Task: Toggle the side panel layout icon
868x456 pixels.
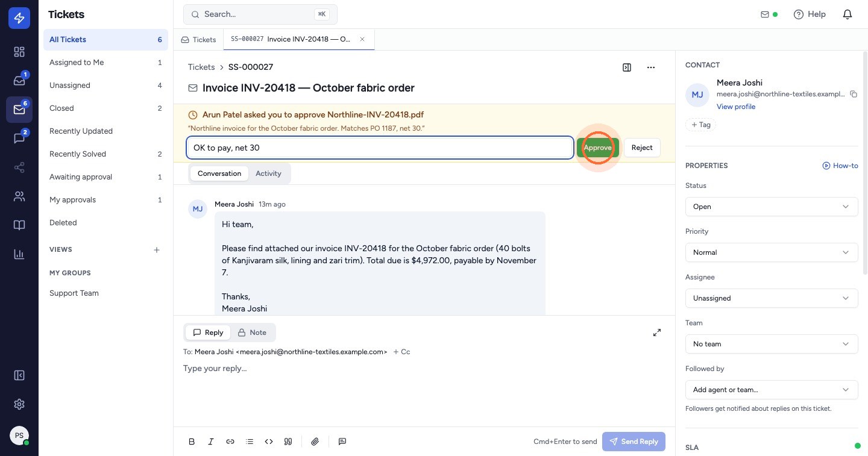Action: pyautogui.click(x=627, y=67)
